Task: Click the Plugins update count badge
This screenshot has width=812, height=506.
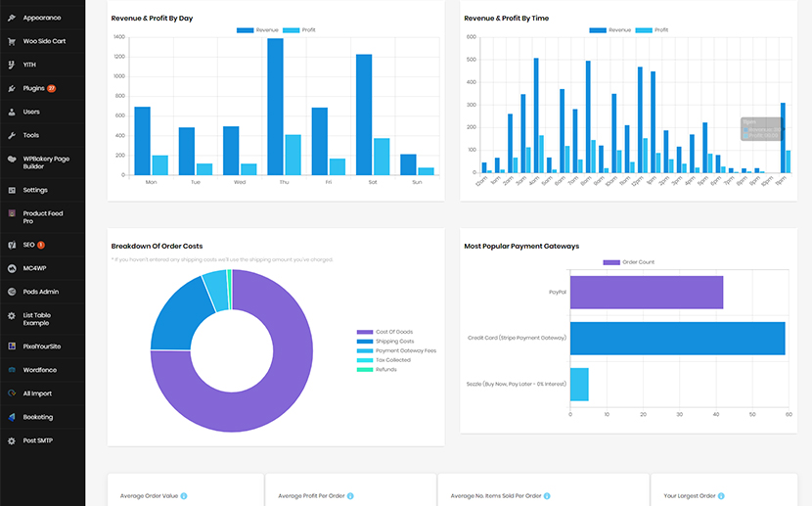Action: [51, 88]
